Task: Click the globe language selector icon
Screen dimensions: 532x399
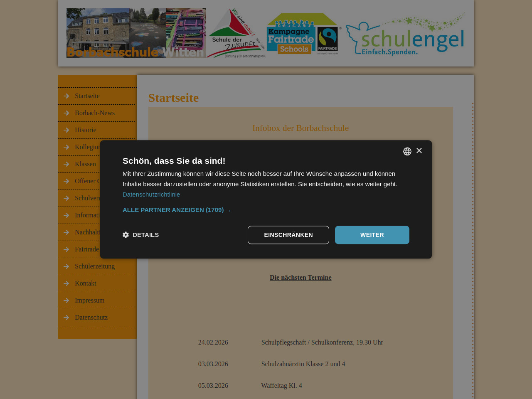Action: (407, 151)
